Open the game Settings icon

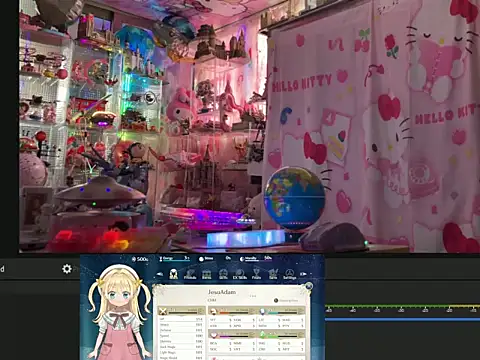pyautogui.click(x=290, y=274)
